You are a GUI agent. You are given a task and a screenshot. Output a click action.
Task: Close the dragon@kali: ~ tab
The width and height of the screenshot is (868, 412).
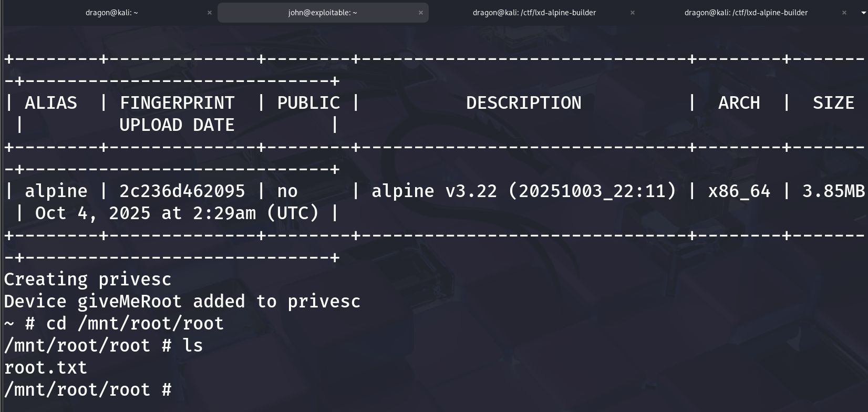point(210,13)
